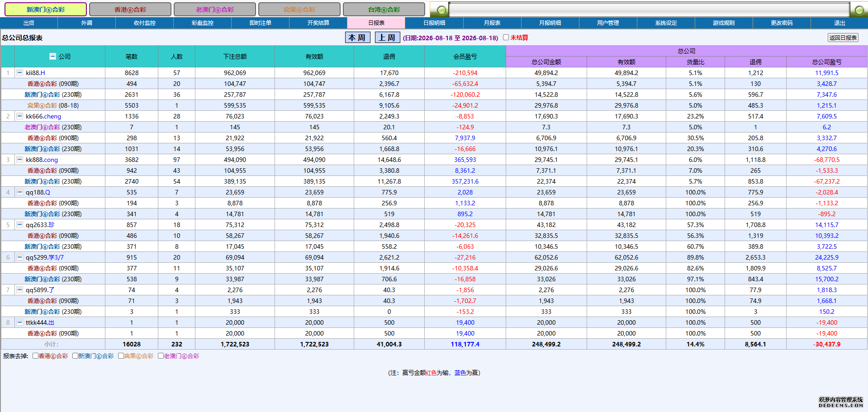This screenshot has height=412, width=868.
Task: Check 香港⑥合彩 in report exclusion
Action: [x=35, y=356]
